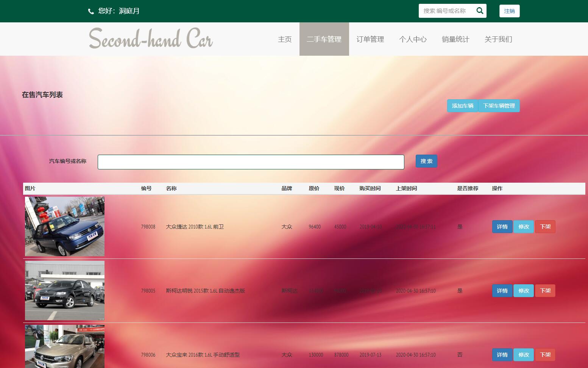
Task: Open 个人中心 from the nav bar
Action: (413, 39)
